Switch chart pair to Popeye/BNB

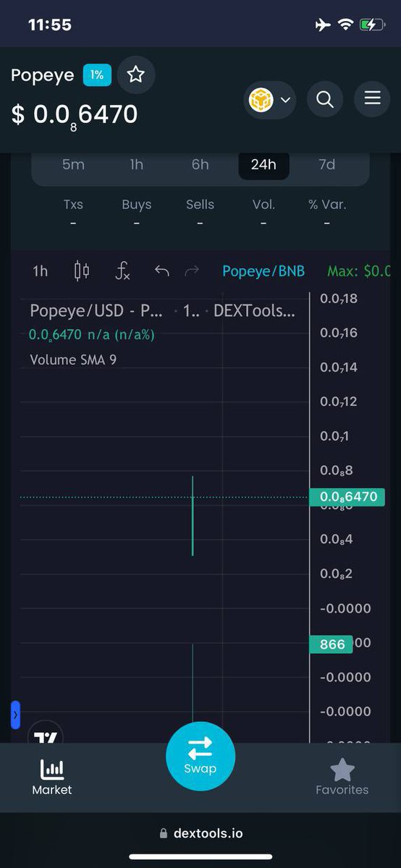click(x=263, y=271)
